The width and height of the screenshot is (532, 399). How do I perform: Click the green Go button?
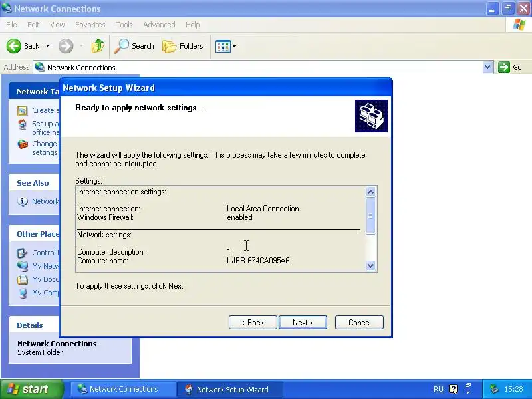[x=510, y=67]
